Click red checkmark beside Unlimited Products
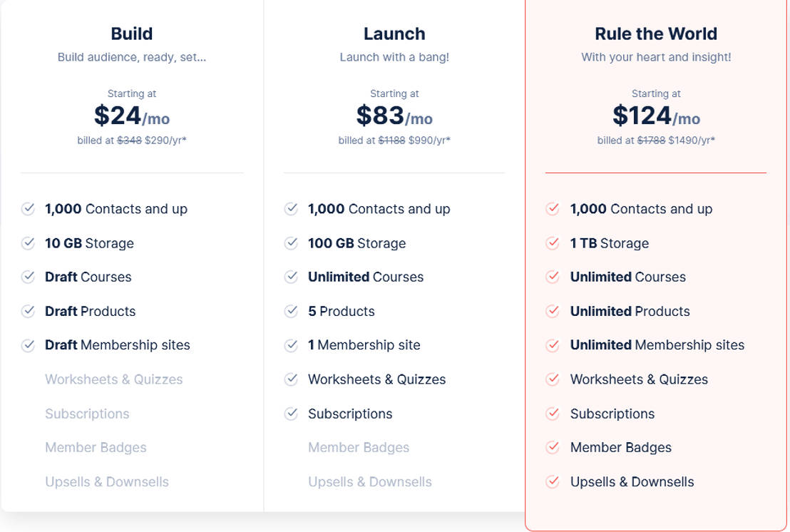 point(553,311)
